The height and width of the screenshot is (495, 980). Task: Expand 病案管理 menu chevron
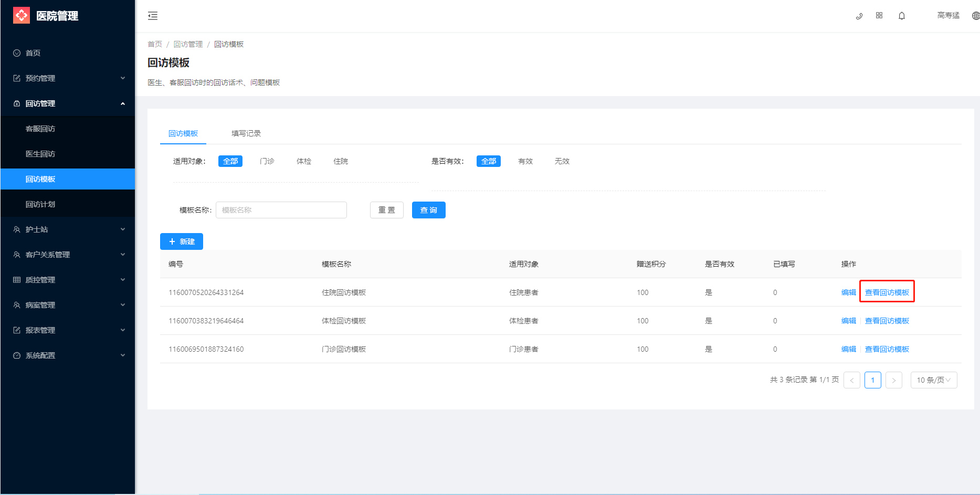pos(123,305)
